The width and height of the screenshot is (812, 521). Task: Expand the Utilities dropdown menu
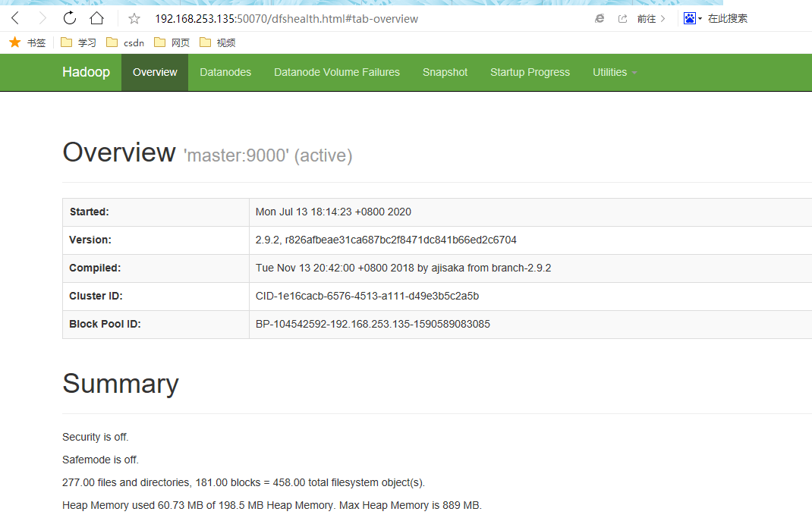tap(615, 73)
